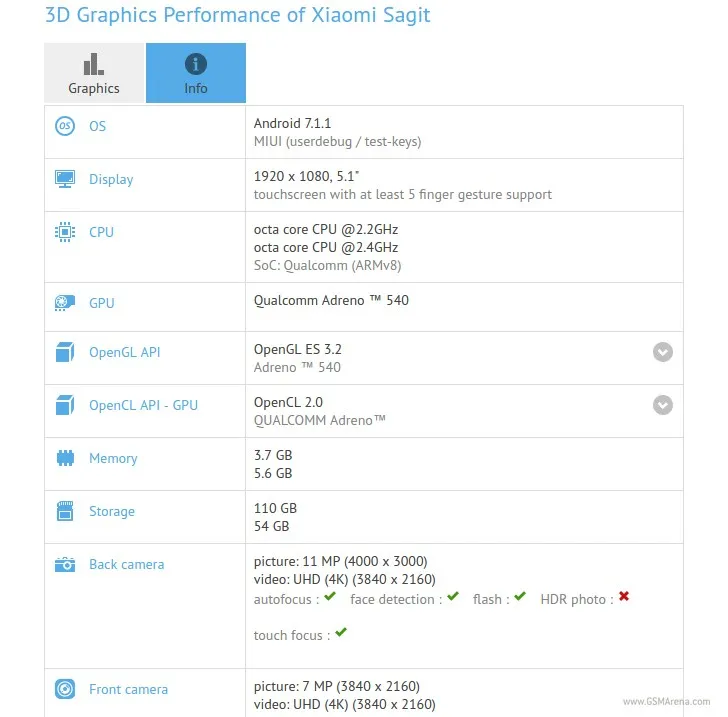Select the Info tab

(196, 74)
